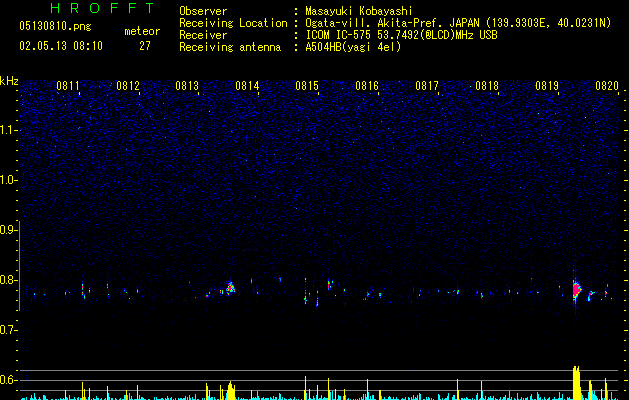Click the 1.0 kHz axis label
Viewport: 629px width, 400px height.
coord(8,180)
